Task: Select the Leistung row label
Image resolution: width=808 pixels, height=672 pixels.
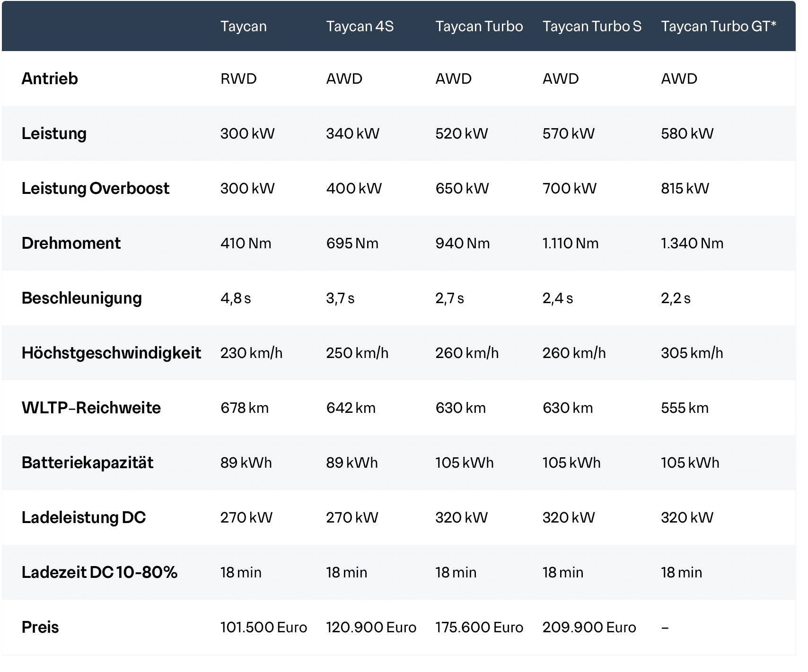Action: point(54,134)
